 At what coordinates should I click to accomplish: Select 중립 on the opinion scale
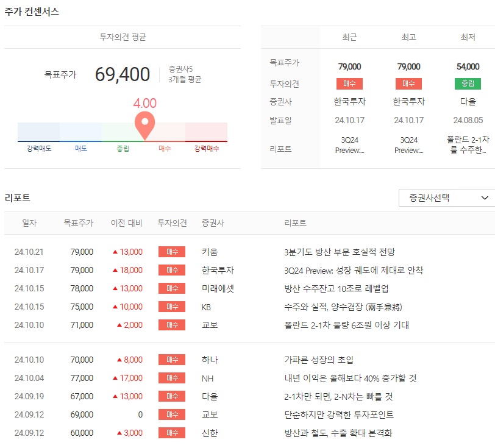pos(124,148)
